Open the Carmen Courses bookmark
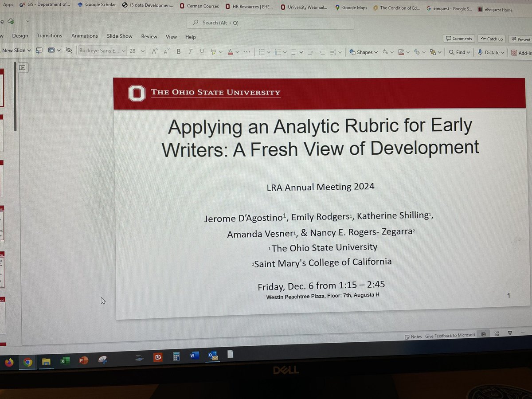This screenshot has width=532, height=399. click(199, 7)
